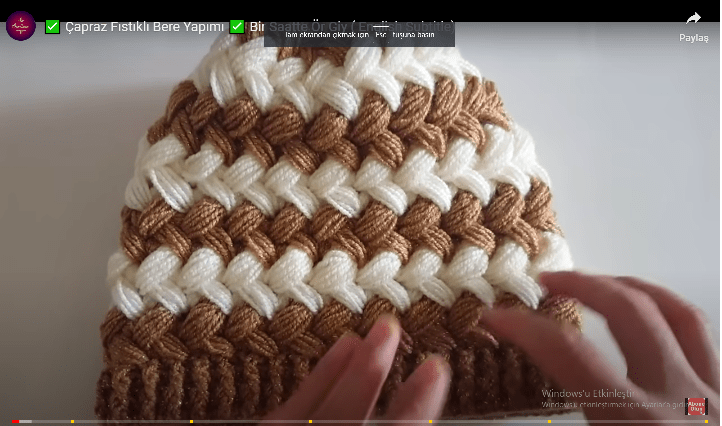Image resolution: width=722 pixels, height=426 pixels.
Task: Click the 'Paylaş' label under share arrow
Action: pos(693,38)
